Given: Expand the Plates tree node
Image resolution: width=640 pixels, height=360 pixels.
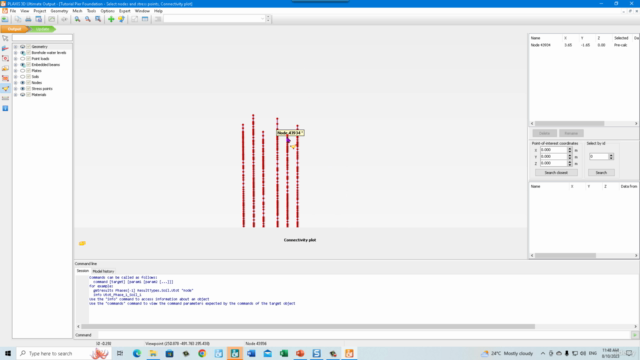Looking at the screenshot, I should click(x=16, y=71).
